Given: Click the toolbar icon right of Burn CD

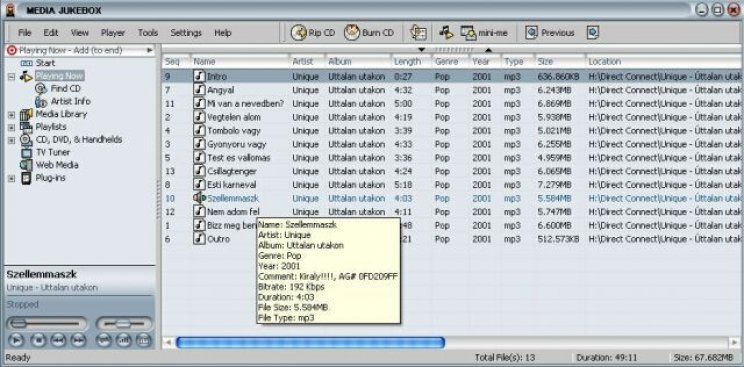Looking at the screenshot, I should 418,33.
